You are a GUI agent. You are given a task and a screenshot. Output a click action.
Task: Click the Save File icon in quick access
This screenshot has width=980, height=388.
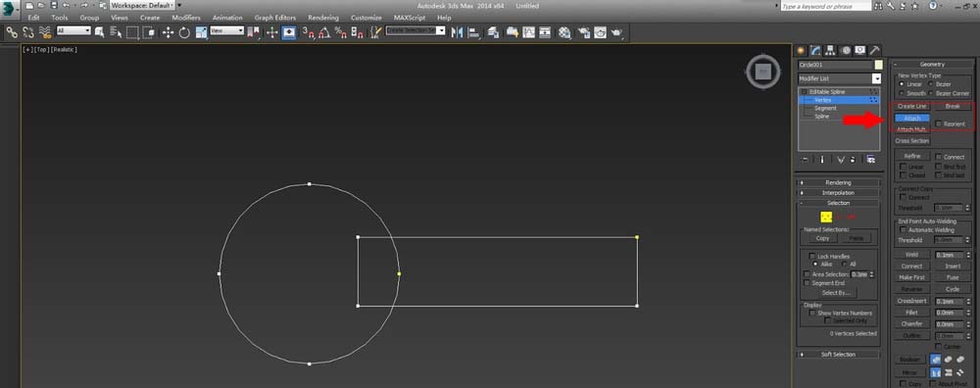(53, 5)
